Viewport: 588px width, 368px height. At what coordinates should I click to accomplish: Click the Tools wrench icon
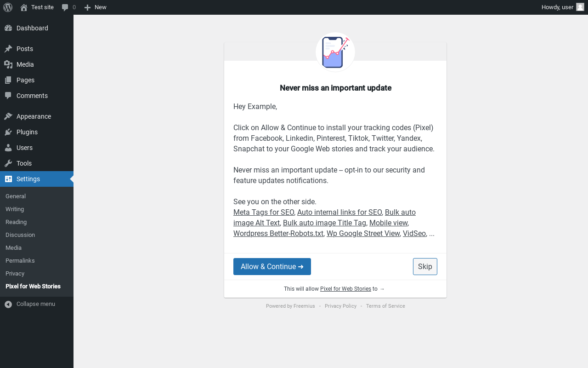coord(8,163)
